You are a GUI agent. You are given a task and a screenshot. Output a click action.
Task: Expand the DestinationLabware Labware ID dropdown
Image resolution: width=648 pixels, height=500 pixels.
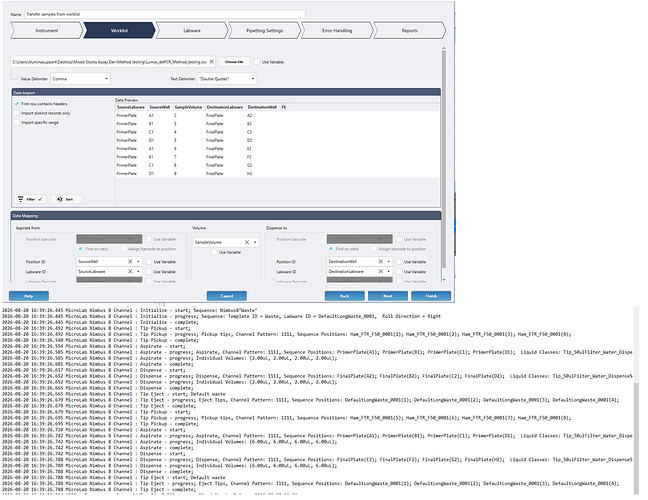388,271
